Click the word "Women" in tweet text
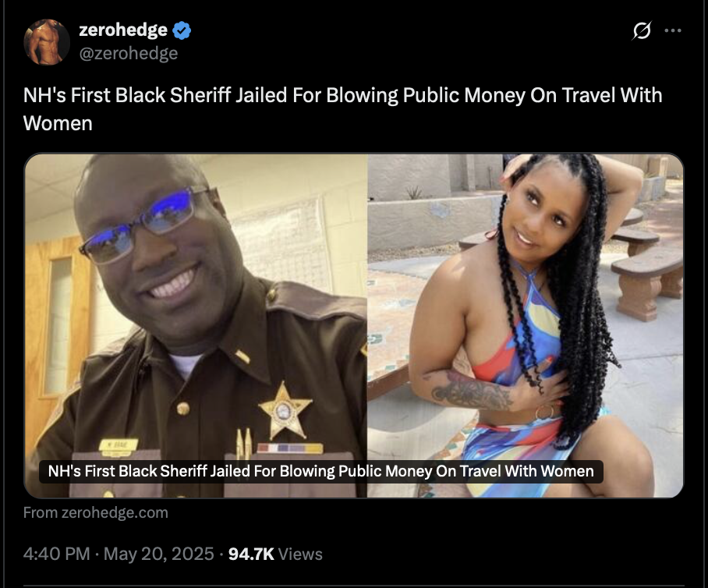The height and width of the screenshot is (588, 708). click(x=58, y=123)
